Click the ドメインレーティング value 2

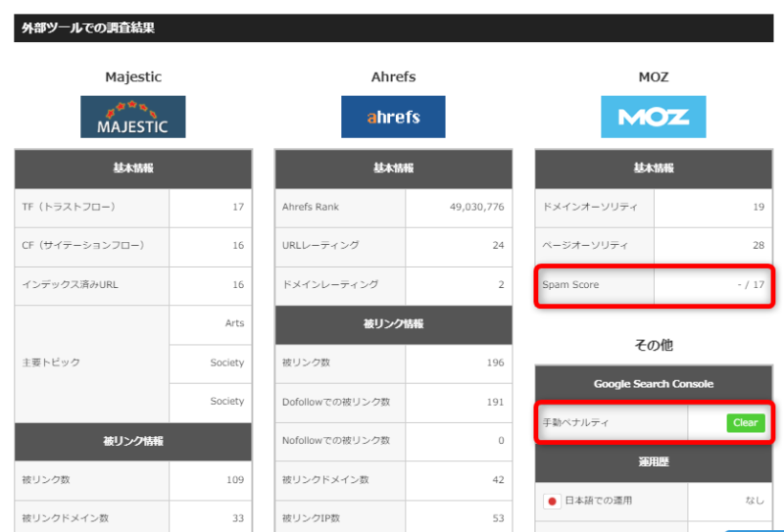coord(501,284)
